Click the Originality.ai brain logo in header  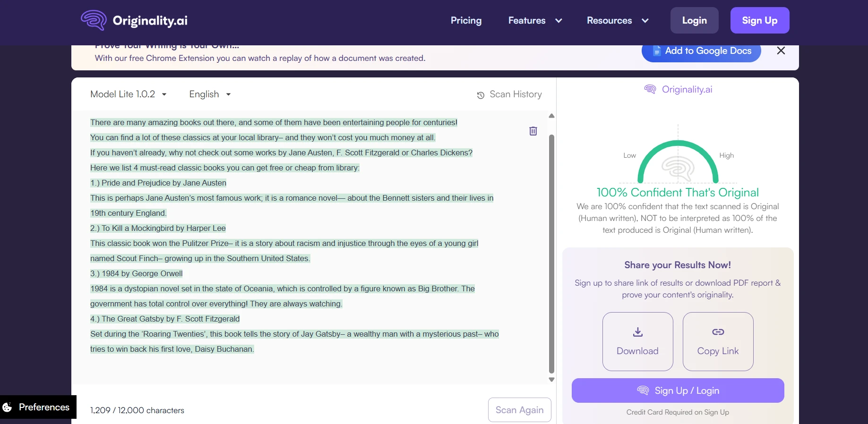pyautogui.click(x=94, y=20)
